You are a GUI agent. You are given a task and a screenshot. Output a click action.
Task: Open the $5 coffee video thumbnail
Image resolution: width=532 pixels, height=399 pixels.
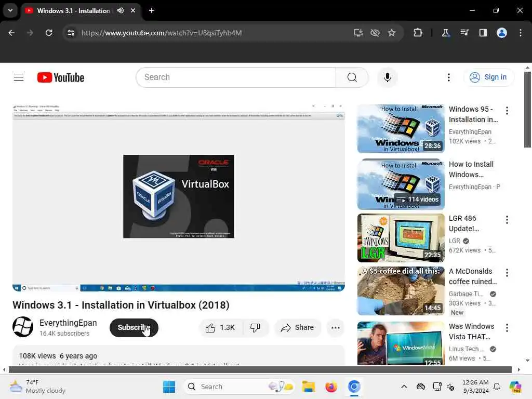click(x=401, y=291)
